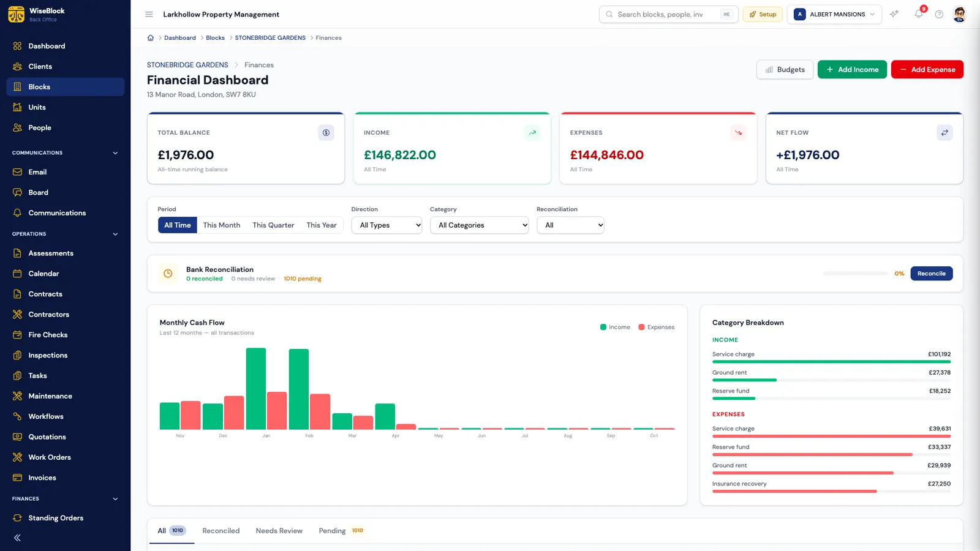Switch to the Needs Review tab
980x551 pixels.
[x=279, y=531]
